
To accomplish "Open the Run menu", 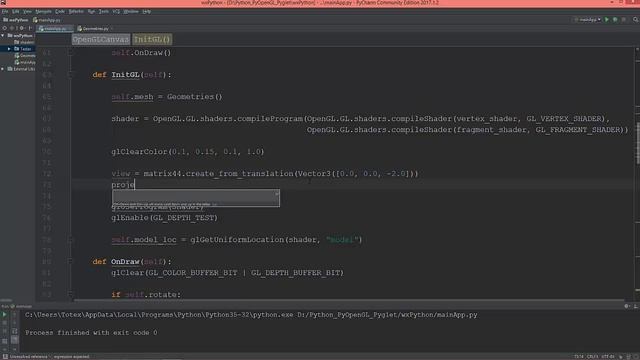I will coord(91,11).
